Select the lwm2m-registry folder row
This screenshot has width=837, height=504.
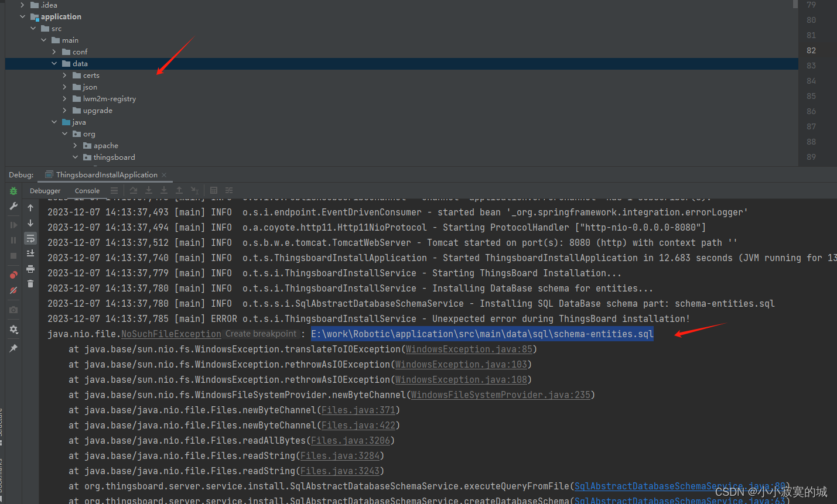pyautogui.click(x=401, y=98)
